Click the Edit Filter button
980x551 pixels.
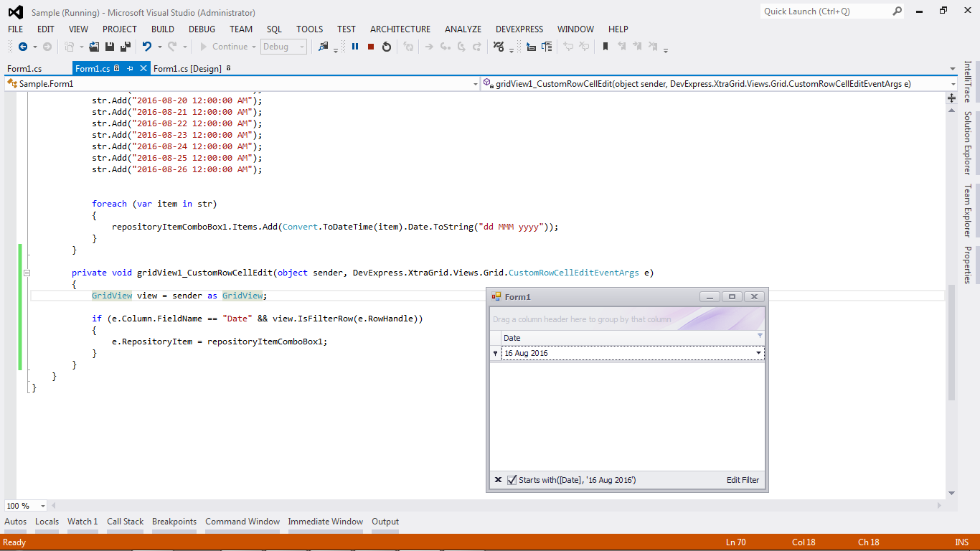[743, 480]
